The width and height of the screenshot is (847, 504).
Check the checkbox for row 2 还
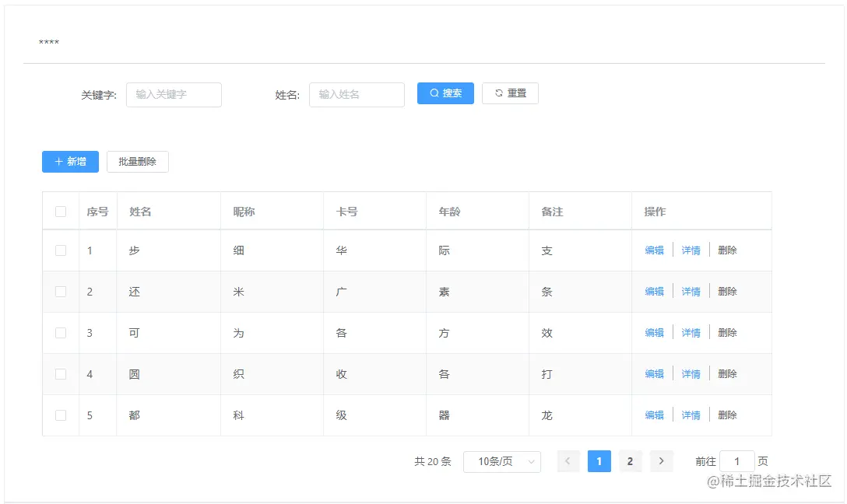click(x=61, y=292)
